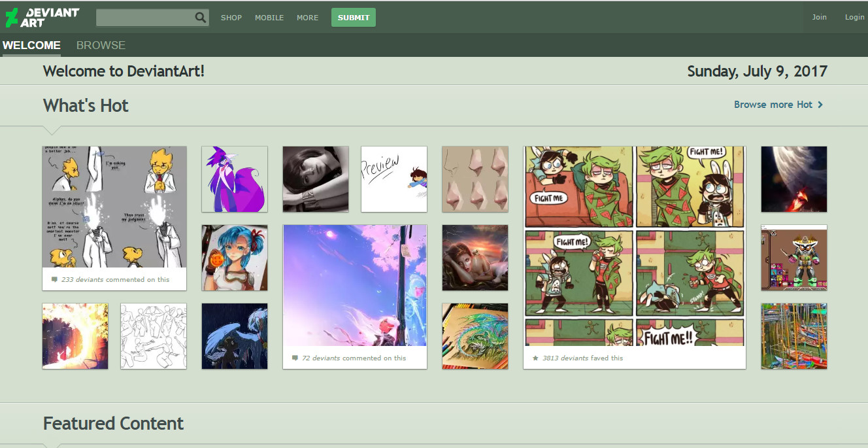
Task: Open the large purple sky anime artwork
Action: pos(355,285)
